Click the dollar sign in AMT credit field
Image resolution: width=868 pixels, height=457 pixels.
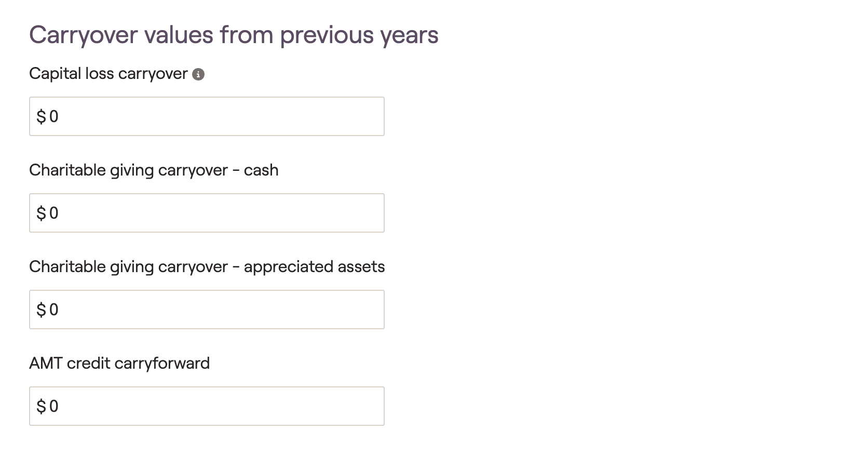click(41, 406)
